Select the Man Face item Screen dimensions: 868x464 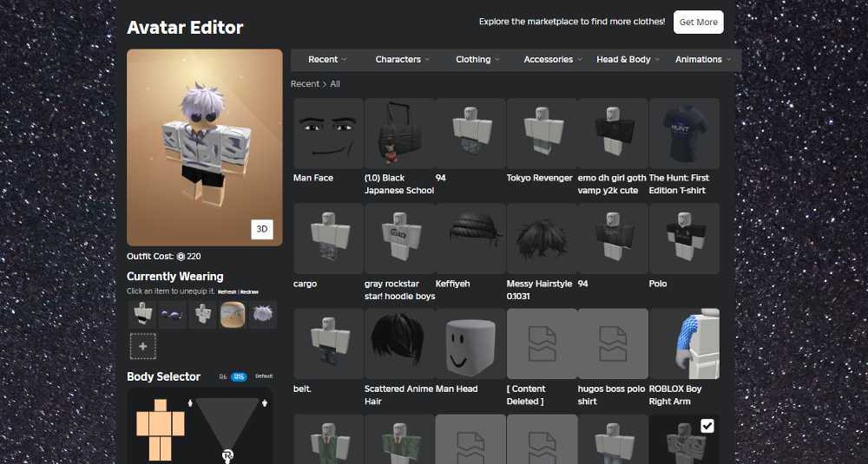tap(328, 133)
